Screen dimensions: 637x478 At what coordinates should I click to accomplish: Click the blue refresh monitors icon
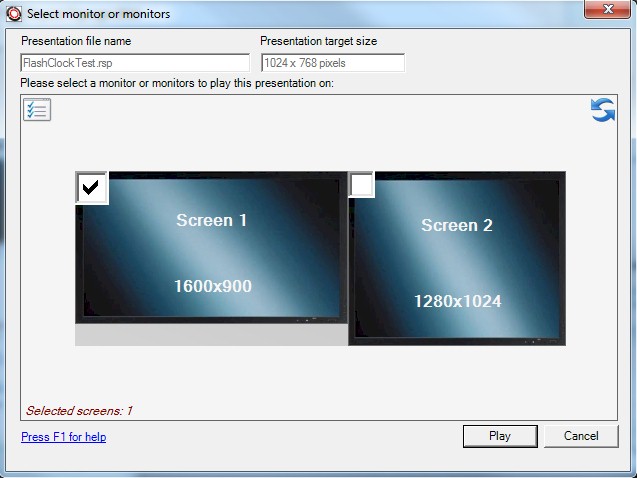(602, 111)
